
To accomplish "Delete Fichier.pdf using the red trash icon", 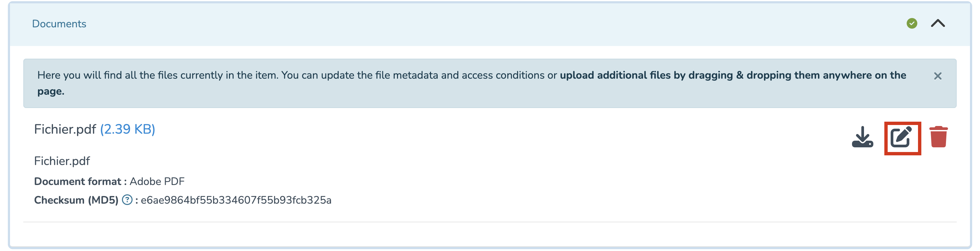I will point(939,137).
